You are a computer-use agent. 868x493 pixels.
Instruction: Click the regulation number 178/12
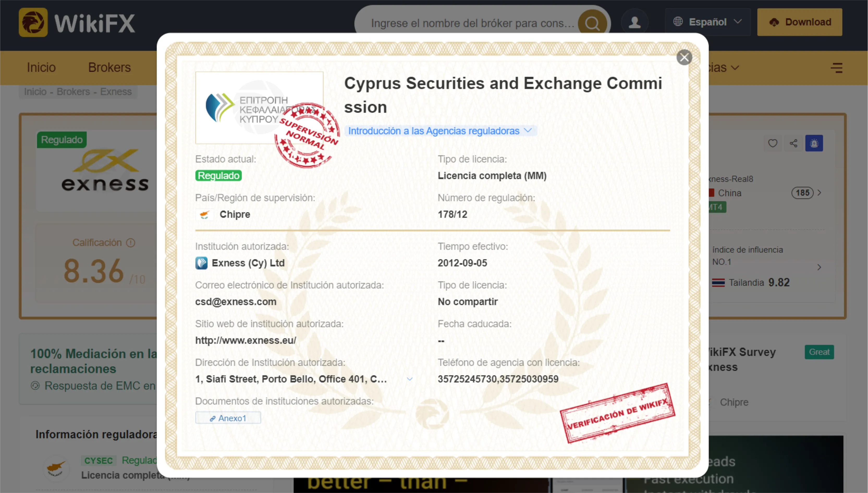(x=452, y=215)
